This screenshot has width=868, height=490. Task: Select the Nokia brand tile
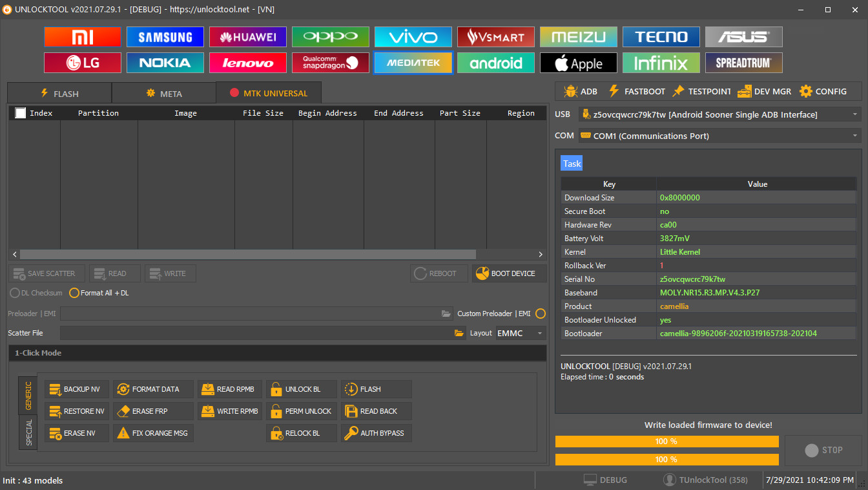coord(165,63)
